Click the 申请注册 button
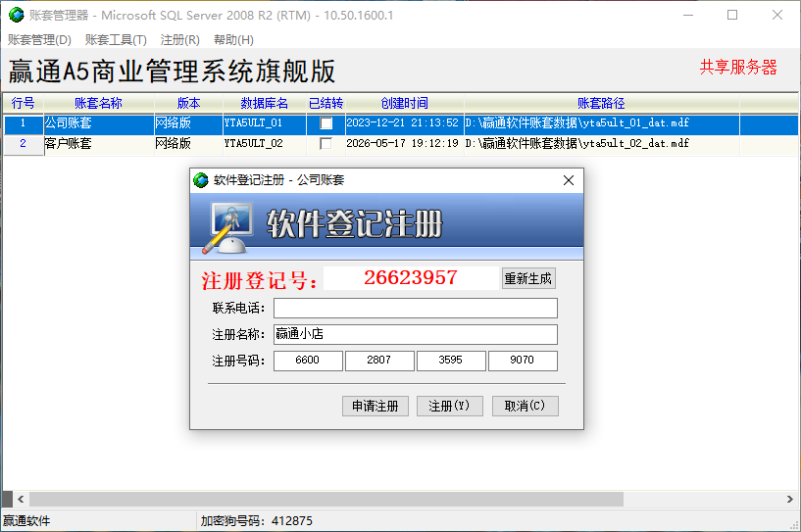801x532 pixels. pos(375,406)
